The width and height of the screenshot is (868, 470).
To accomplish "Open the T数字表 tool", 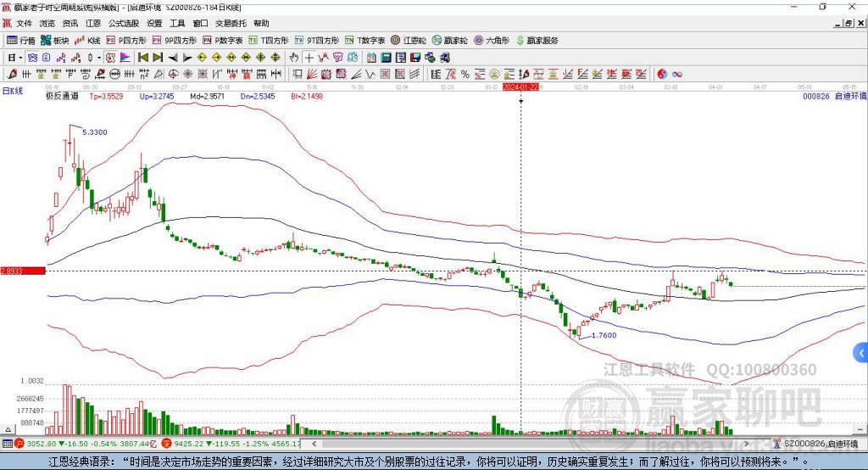I will (x=364, y=41).
